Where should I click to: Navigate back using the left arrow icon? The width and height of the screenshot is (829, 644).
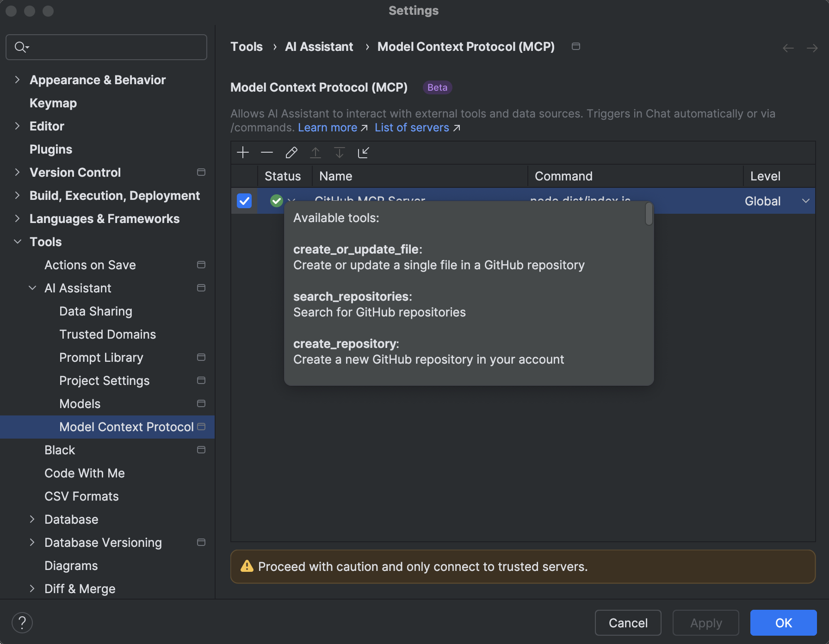pos(788,48)
